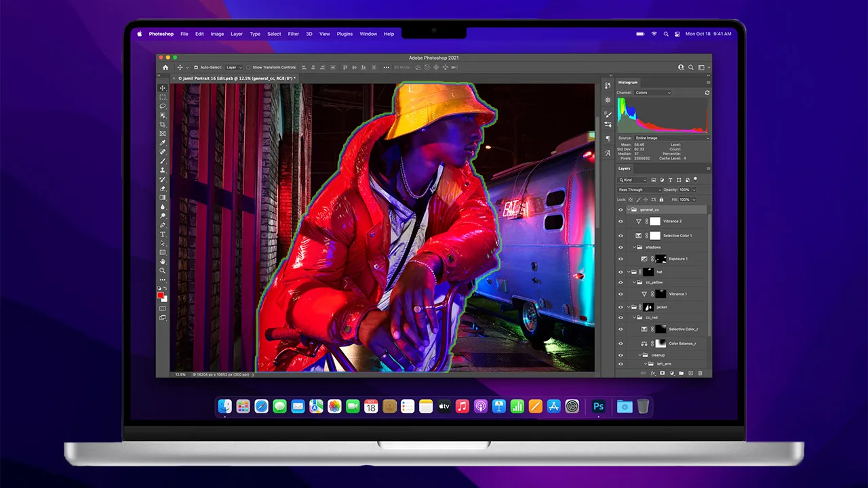Choose the Clone Stamp tool
Viewport: 868px width, 488px height.
(x=163, y=170)
